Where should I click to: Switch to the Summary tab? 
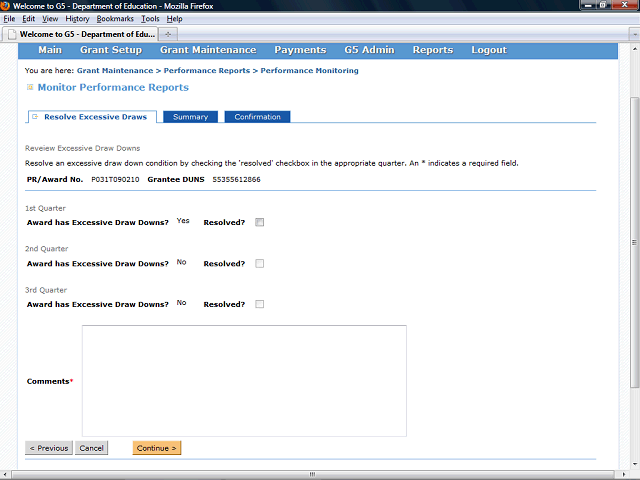click(191, 117)
